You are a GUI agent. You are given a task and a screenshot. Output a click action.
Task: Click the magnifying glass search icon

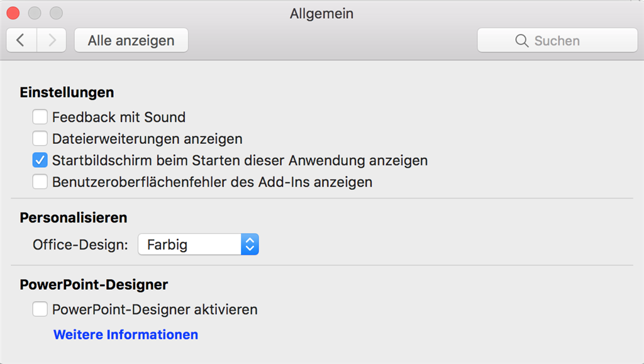pyautogui.click(x=521, y=41)
